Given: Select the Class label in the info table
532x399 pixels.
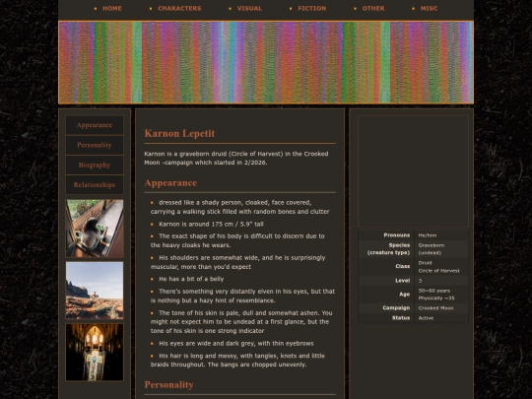Looking at the screenshot, I should pyautogui.click(x=402, y=266).
